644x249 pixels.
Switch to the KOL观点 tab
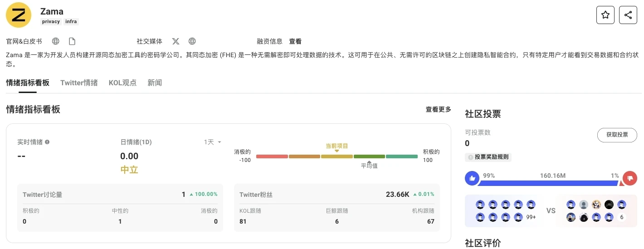tap(122, 83)
